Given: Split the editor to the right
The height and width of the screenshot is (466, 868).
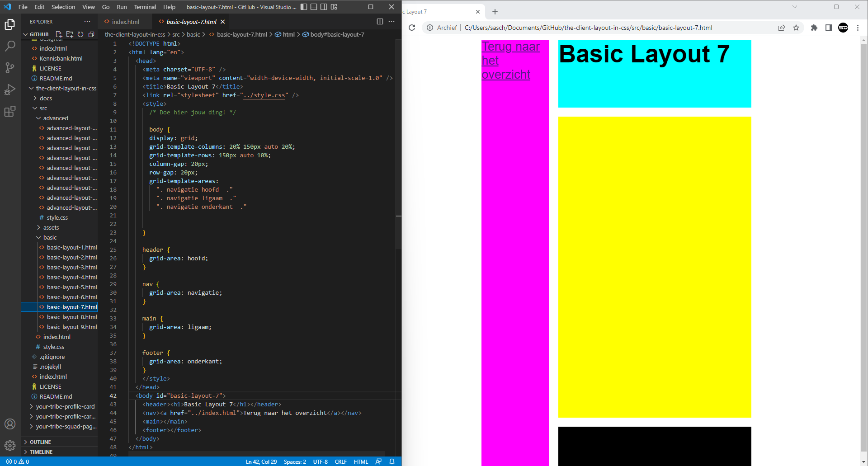Looking at the screenshot, I should point(380,22).
